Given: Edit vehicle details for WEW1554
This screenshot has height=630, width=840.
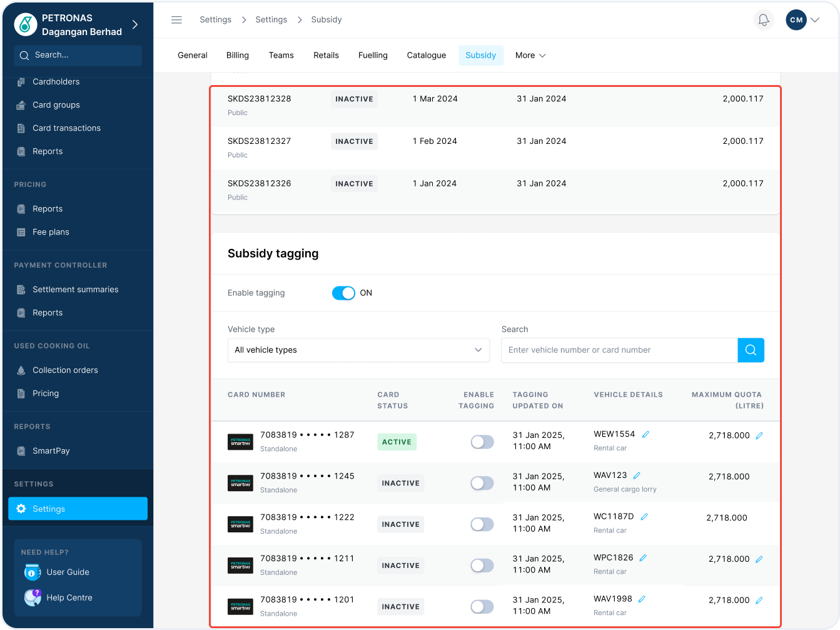Looking at the screenshot, I should coord(645,434).
